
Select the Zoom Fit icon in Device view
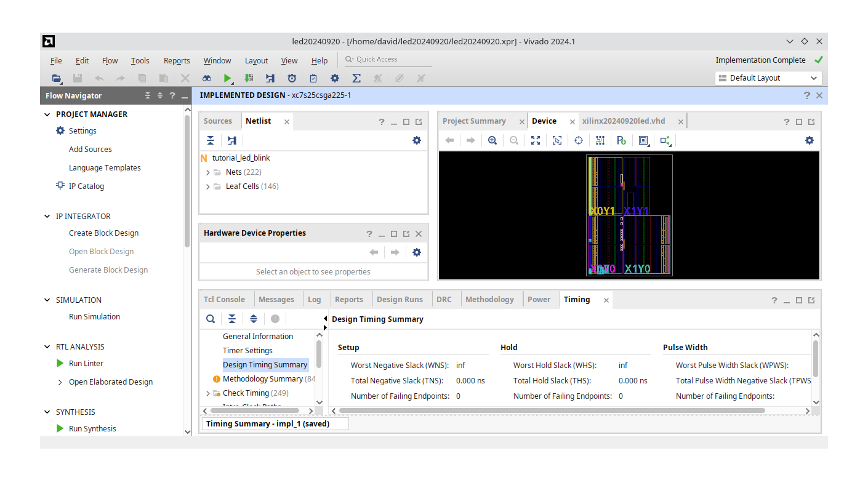pos(536,140)
